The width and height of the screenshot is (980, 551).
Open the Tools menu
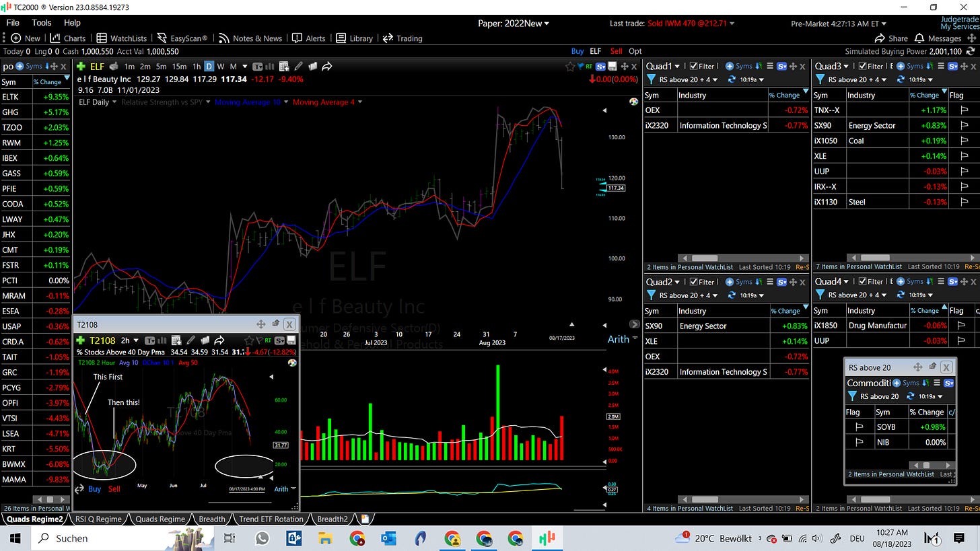click(42, 22)
